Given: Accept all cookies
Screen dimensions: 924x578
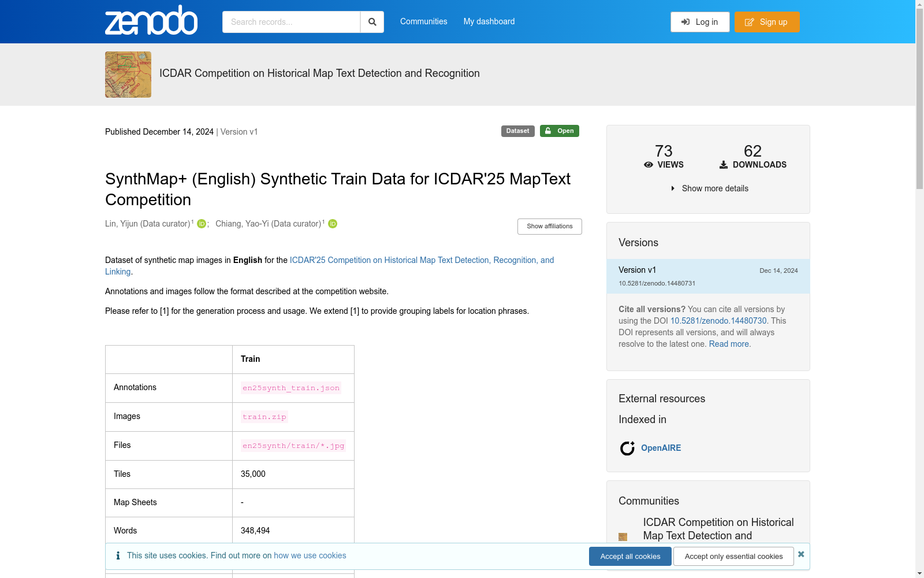Looking at the screenshot, I should tap(630, 557).
